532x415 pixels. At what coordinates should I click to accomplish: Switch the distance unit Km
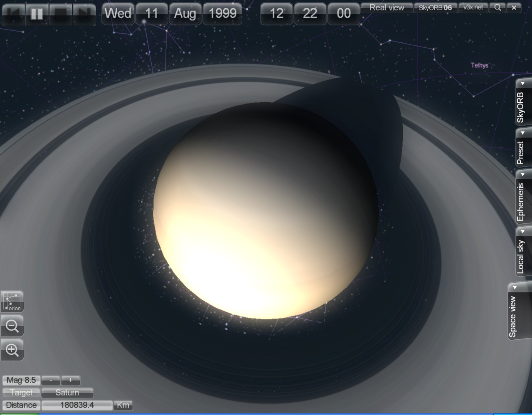click(123, 405)
